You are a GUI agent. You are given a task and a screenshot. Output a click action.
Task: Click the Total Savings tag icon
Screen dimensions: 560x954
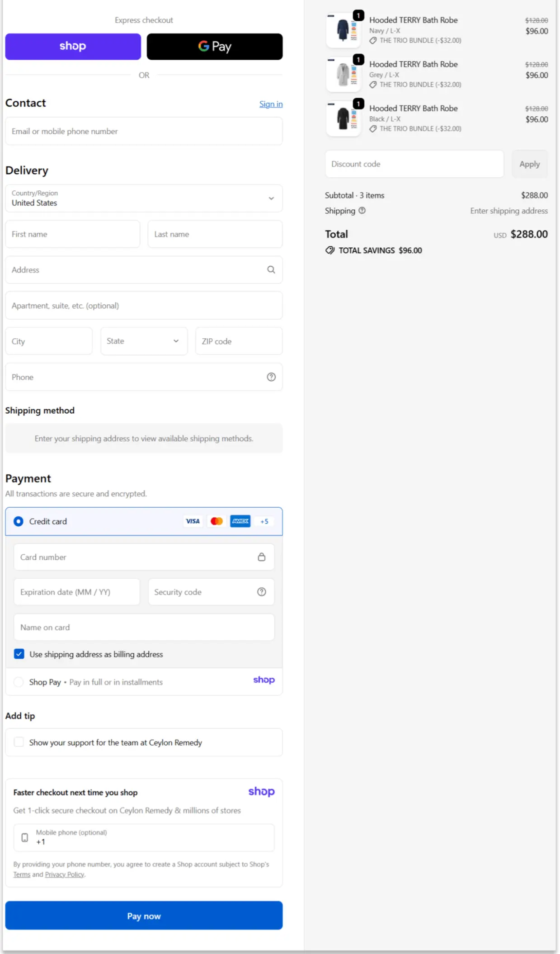pos(330,250)
